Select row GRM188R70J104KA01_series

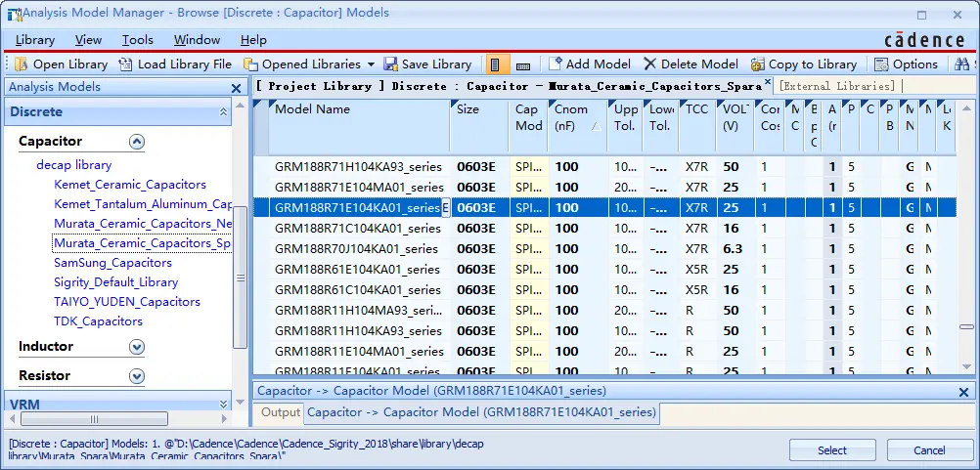pyautogui.click(x=605, y=249)
